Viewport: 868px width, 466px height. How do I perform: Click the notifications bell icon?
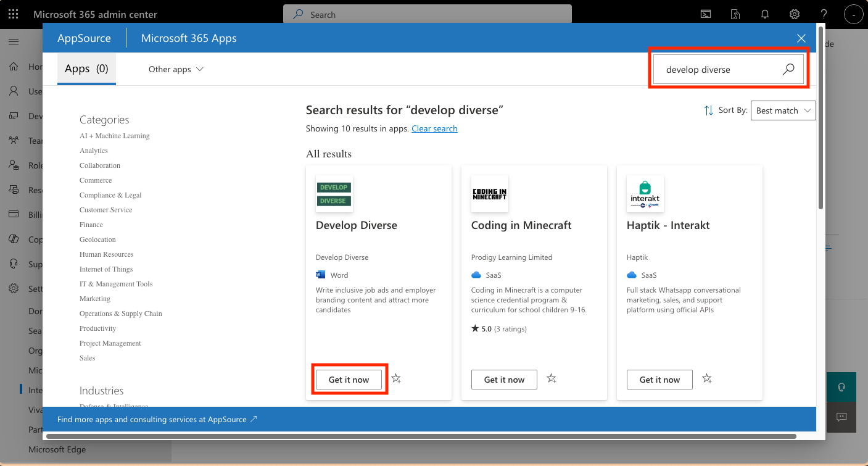[765, 14]
